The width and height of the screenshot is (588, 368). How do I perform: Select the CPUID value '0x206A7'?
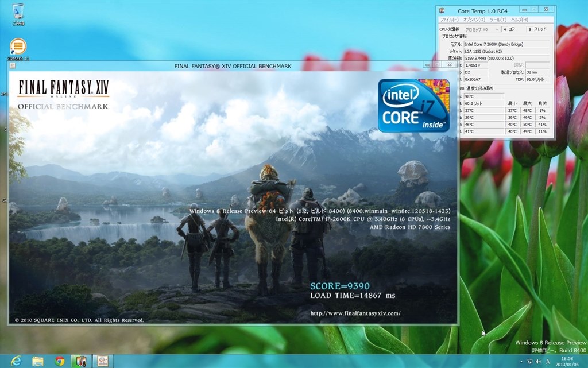click(x=476, y=79)
